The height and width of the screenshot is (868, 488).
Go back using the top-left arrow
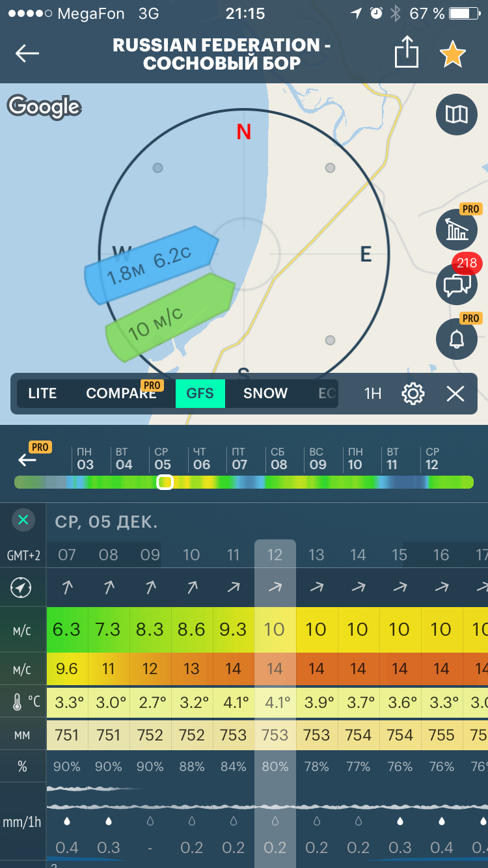(27, 53)
